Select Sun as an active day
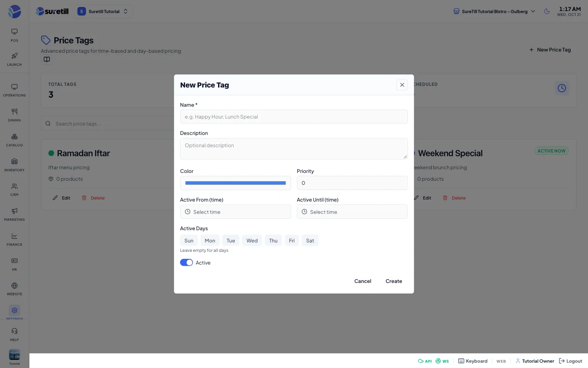Viewport: 588px width, 368px height. point(189,240)
